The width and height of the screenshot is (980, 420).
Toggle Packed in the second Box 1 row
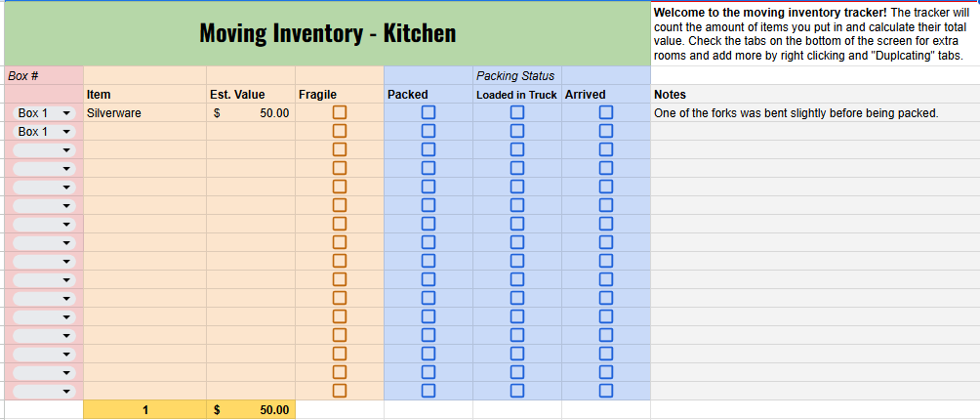pos(428,132)
